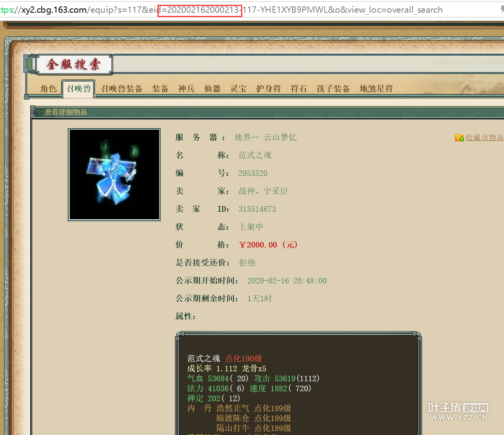
Task: Select the 召唤兽 tab
Action: tap(78, 89)
